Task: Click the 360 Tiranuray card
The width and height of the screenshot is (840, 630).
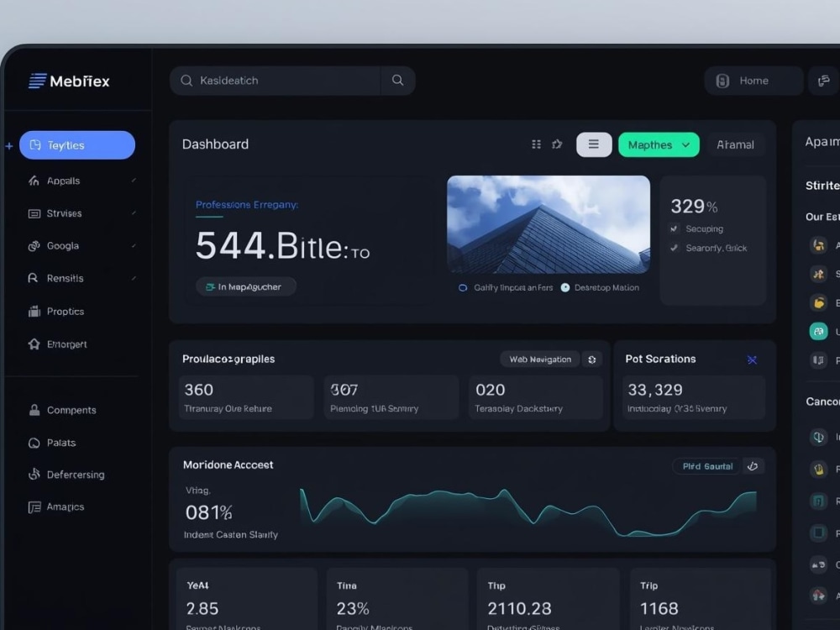Action: 246,397
